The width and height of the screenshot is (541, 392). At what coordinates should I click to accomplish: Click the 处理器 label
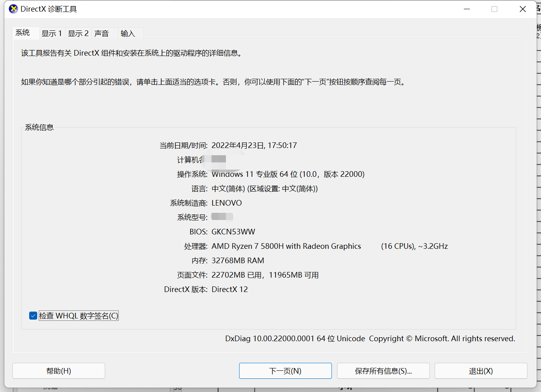pyautogui.click(x=196, y=246)
